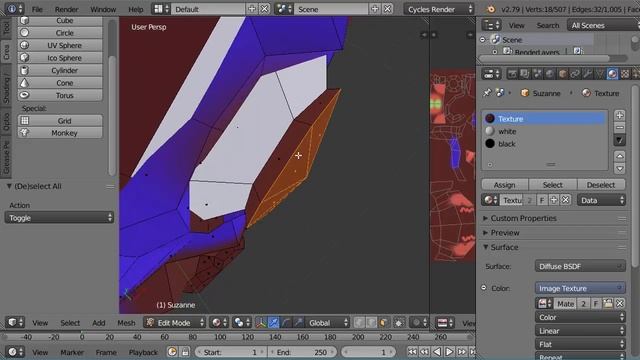Add a Cylinder mesh
640x360 pixels.
click(60, 71)
